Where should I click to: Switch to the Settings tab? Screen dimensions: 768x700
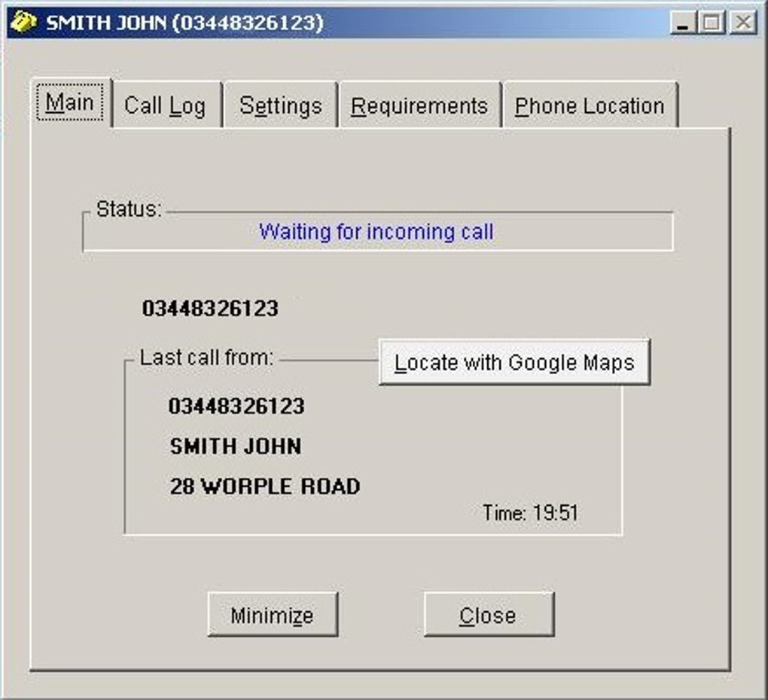(x=281, y=105)
